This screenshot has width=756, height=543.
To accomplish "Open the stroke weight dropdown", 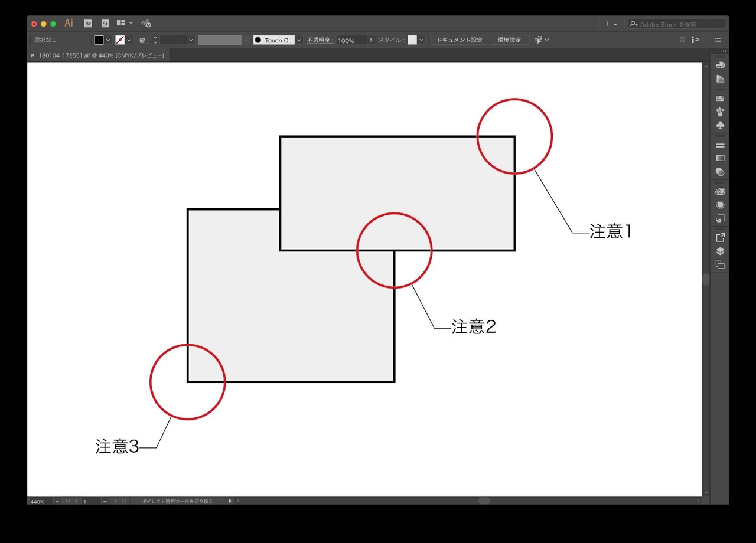I will (191, 40).
